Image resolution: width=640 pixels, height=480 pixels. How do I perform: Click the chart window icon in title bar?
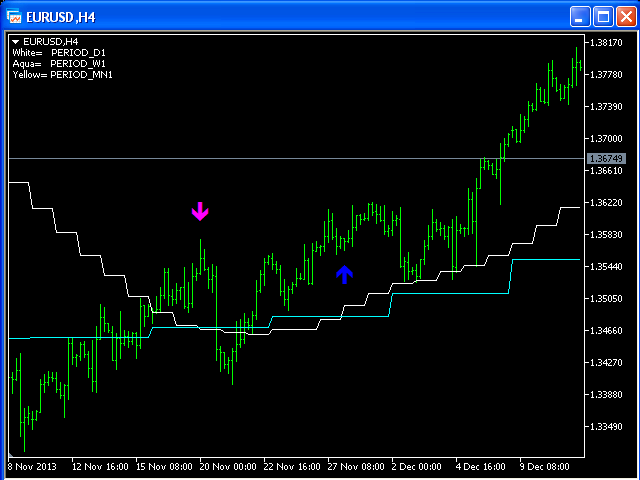click(x=14, y=16)
